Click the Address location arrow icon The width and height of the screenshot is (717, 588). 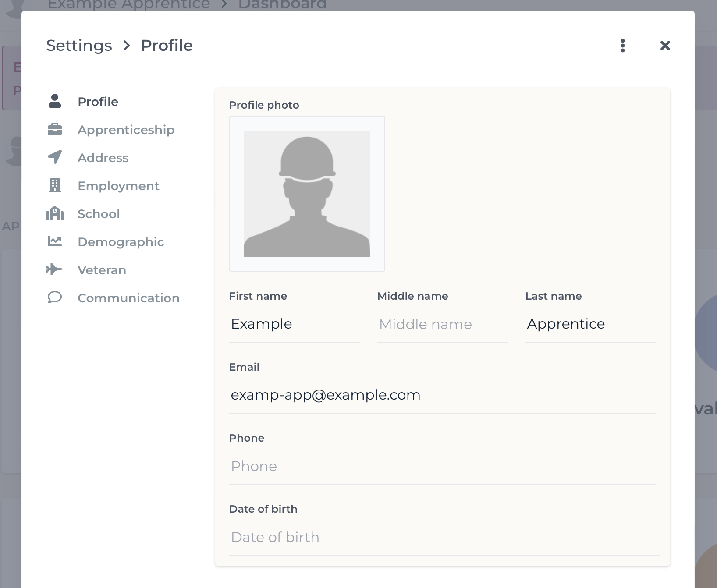[55, 157]
